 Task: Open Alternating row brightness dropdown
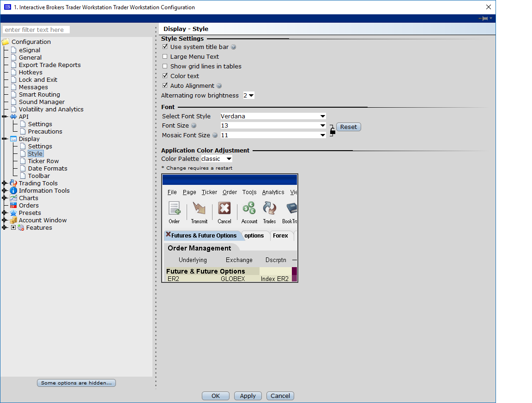(248, 96)
